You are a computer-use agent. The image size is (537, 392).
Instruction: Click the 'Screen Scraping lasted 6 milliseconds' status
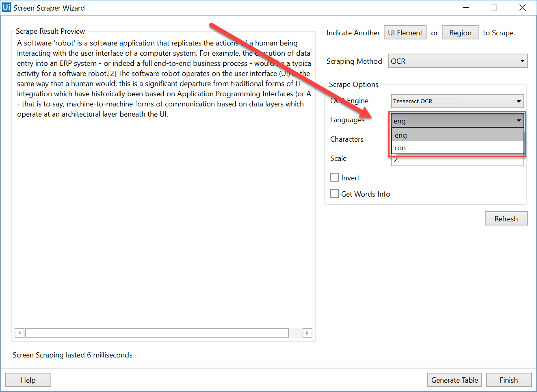72,355
